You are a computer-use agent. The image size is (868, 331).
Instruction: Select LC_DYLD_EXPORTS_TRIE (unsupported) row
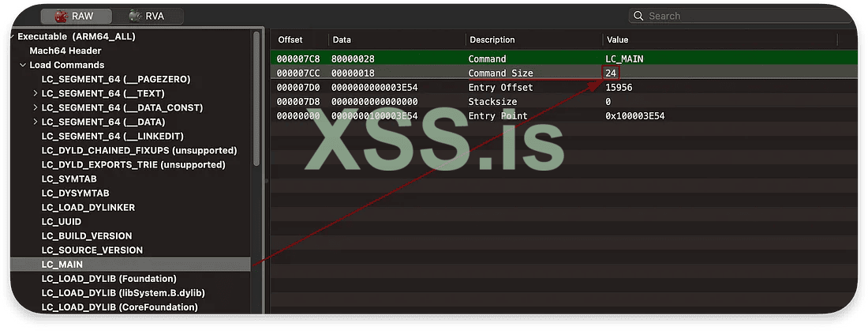(x=133, y=164)
